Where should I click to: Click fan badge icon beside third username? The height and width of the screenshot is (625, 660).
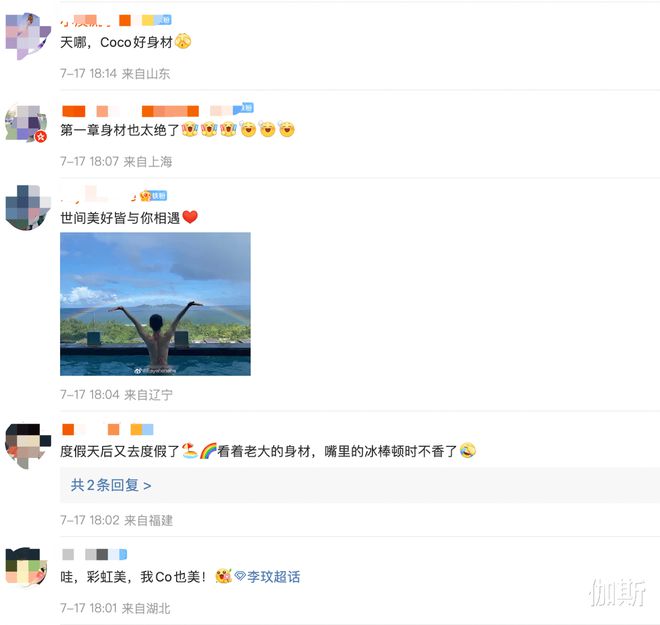(x=154, y=196)
